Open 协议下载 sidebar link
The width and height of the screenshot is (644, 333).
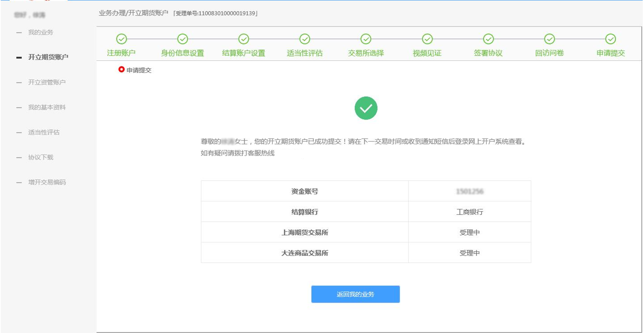pos(41,157)
